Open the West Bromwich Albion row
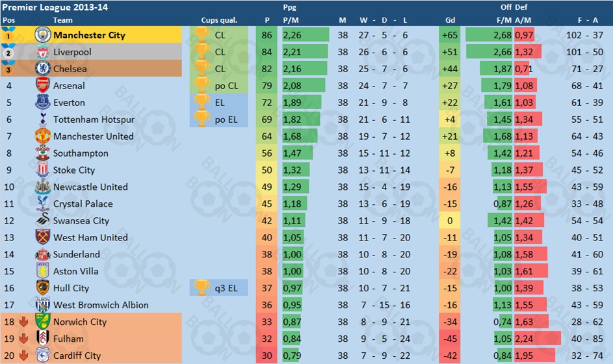 click(x=101, y=305)
